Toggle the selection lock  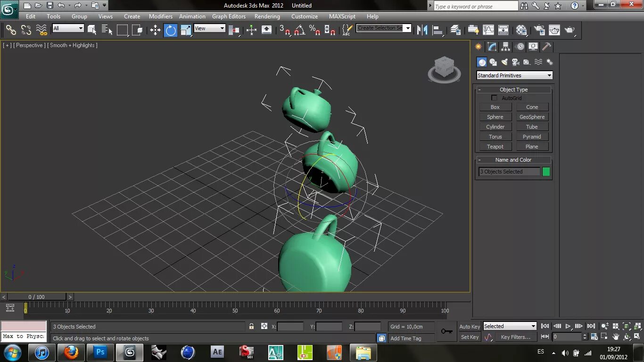[x=251, y=326]
